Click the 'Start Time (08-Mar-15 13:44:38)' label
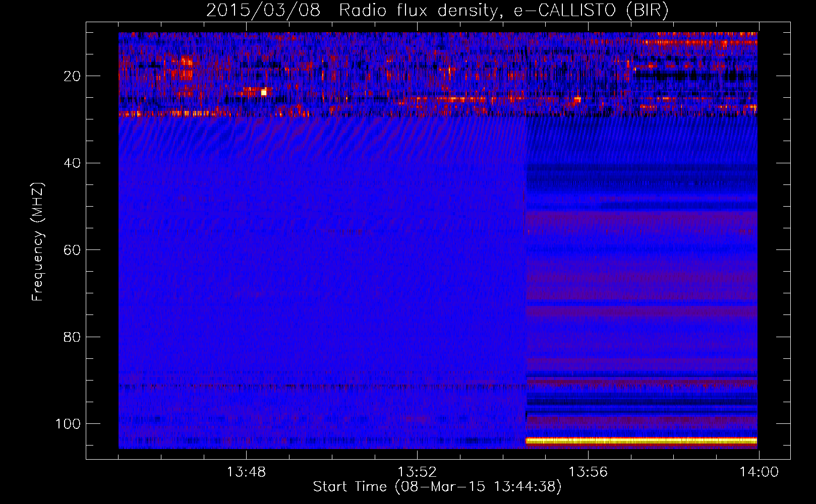This screenshot has height=504, width=816. tap(437, 487)
